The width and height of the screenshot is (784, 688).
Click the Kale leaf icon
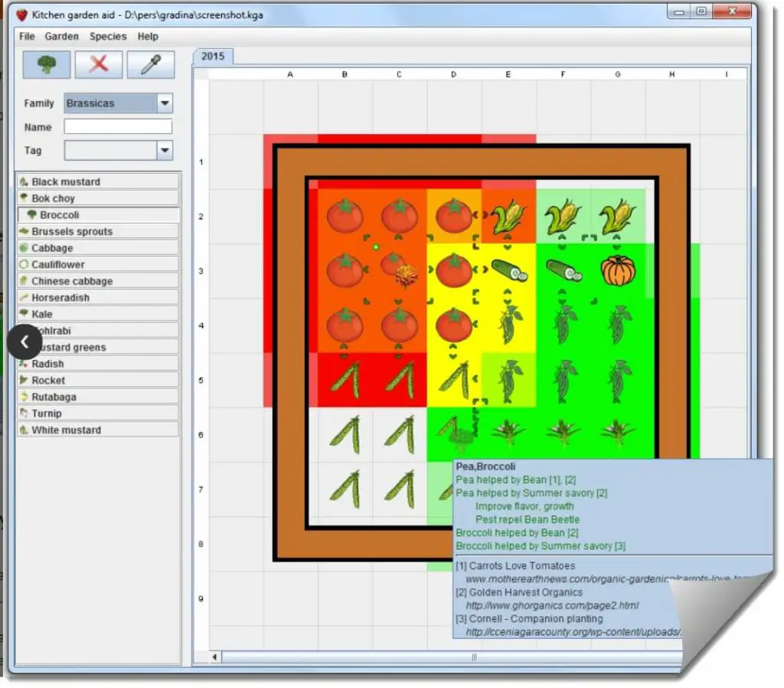point(23,314)
